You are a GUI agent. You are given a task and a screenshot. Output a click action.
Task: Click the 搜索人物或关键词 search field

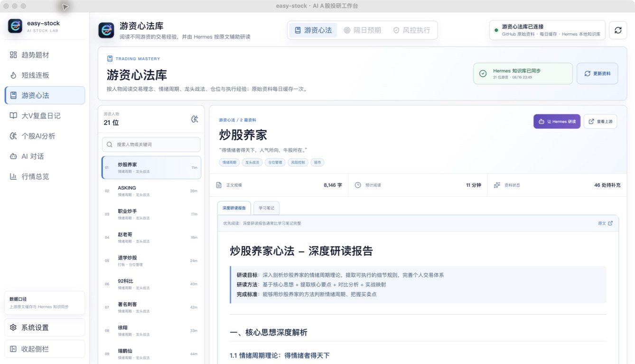click(151, 145)
